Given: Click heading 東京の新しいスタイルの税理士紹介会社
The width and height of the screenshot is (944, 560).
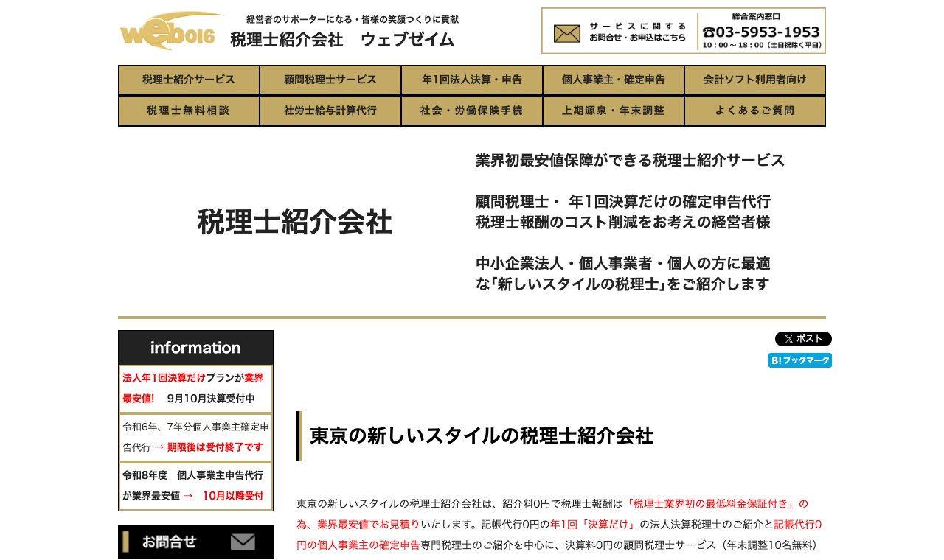Looking at the screenshot, I should (x=482, y=435).
